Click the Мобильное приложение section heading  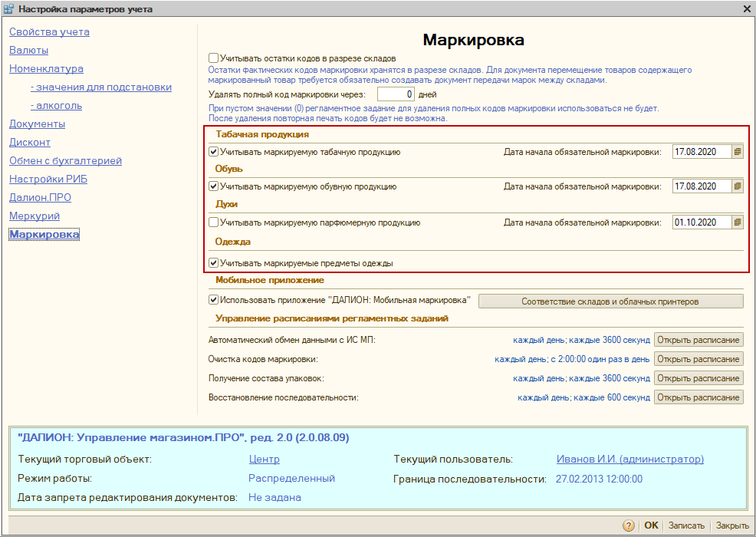(x=270, y=280)
